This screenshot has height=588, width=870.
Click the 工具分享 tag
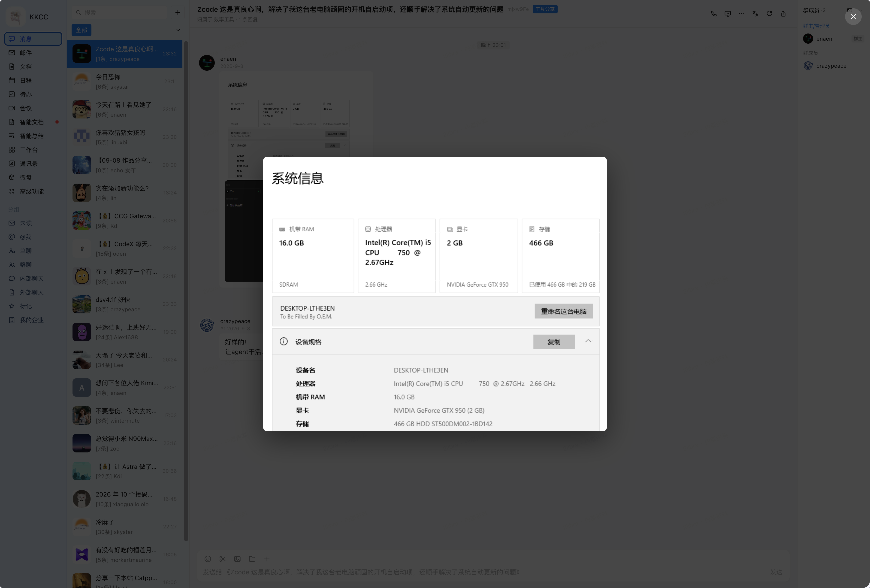[545, 9]
